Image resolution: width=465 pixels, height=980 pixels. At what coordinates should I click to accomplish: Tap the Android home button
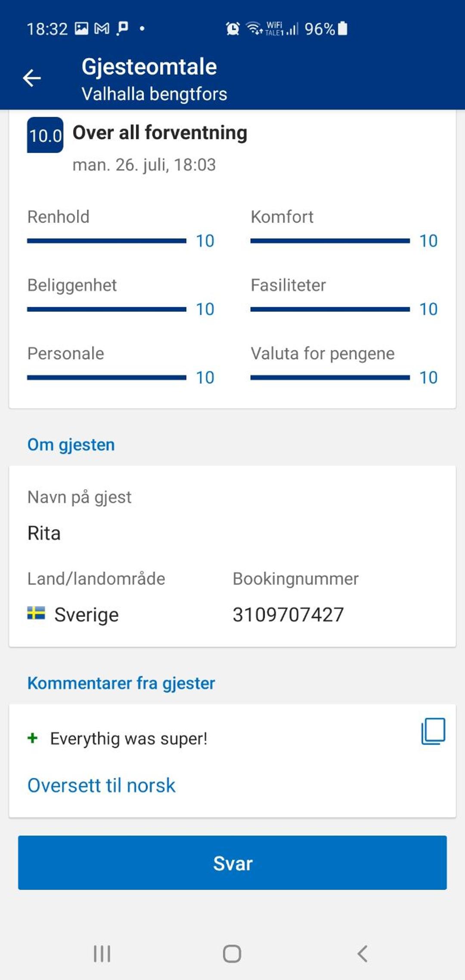(232, 954)
